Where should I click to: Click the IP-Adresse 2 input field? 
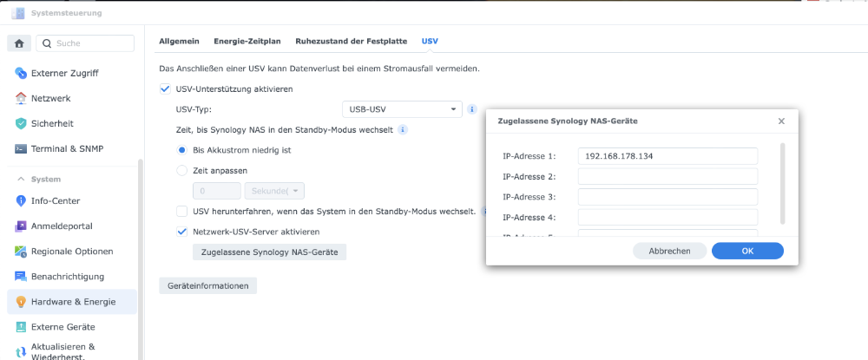point(667,177)
